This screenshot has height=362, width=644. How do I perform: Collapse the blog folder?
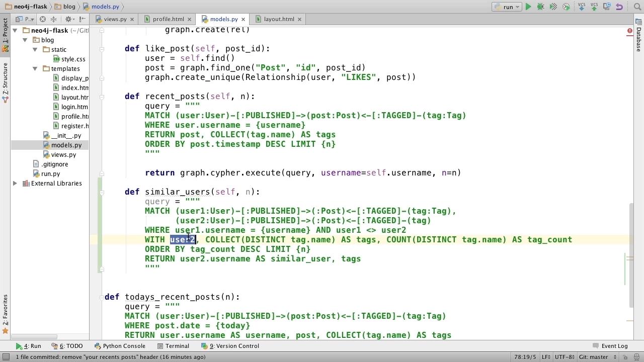click(25, 40)
